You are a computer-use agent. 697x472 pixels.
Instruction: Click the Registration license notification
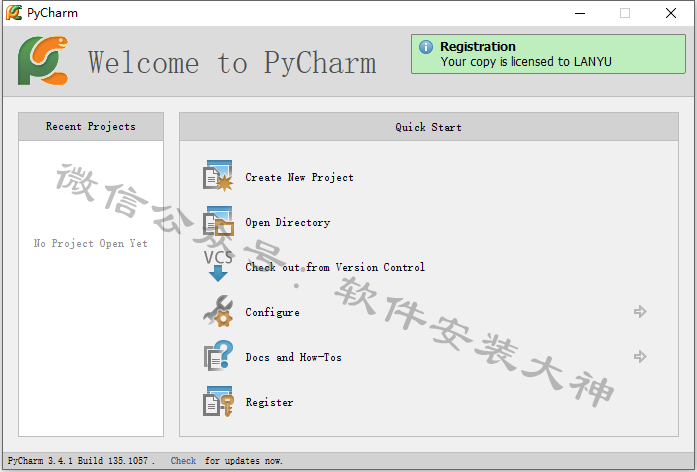[548, 54]
